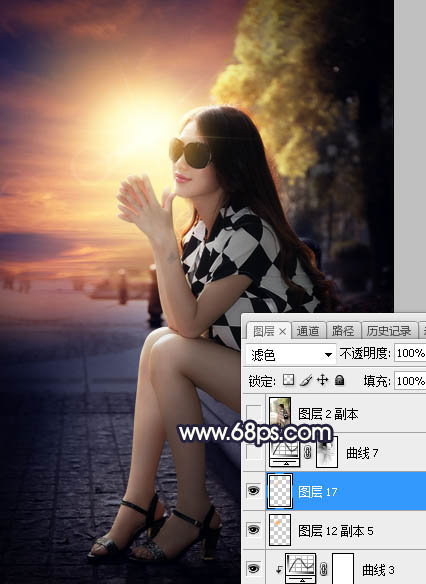The width and height of the screenshot is (426, 584).
Task: Switch to the 通道 tab
Action: tap(308, 331)
